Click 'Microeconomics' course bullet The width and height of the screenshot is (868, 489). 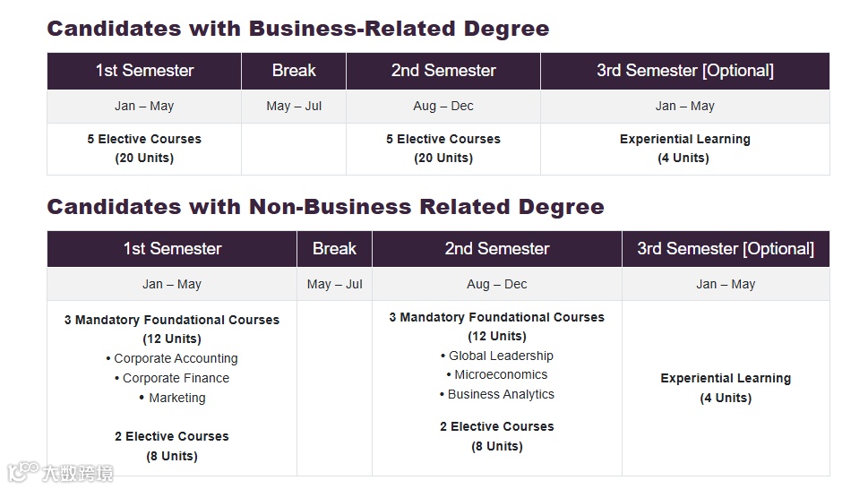point(500,374)
